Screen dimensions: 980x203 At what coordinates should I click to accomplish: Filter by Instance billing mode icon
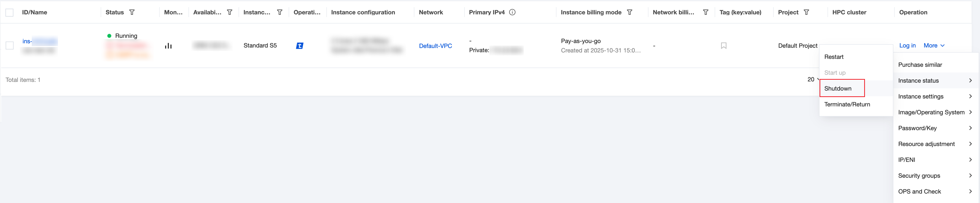[x=630, y=12]
